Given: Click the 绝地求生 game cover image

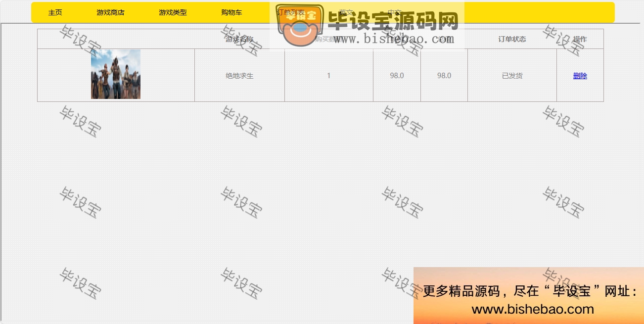Looking at the screenshot, I should 116,74.
